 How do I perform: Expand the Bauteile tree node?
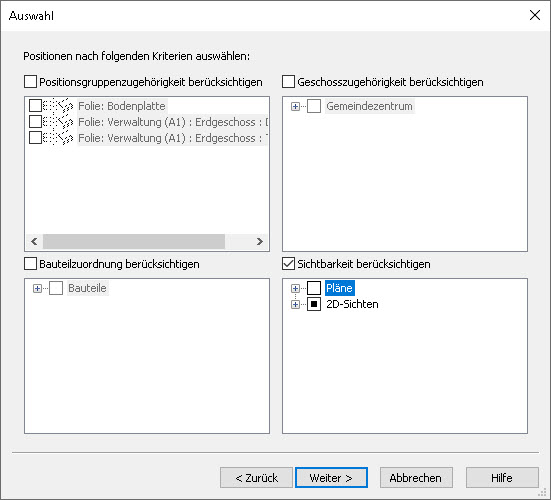click(x=37, y=288)
